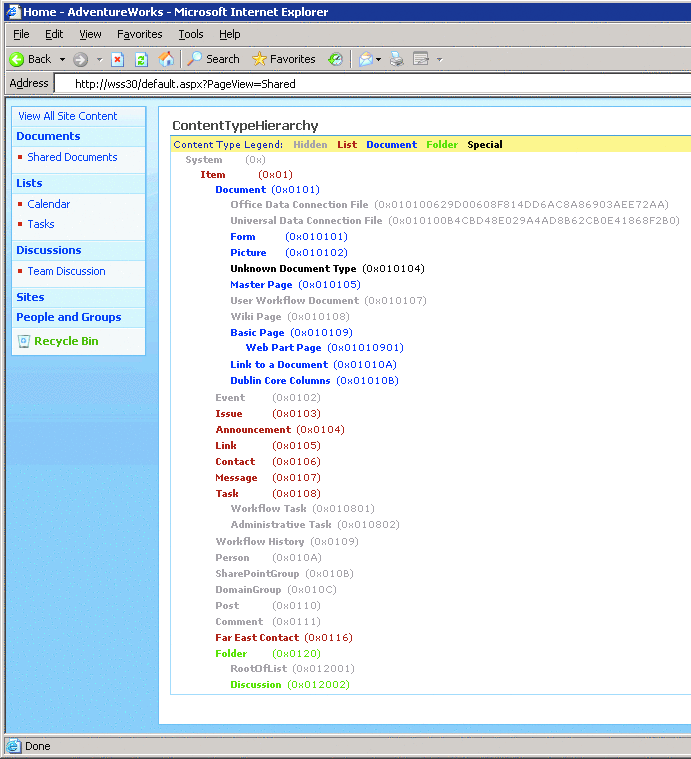Open the Forward history dropdown arrow
Image resolution: width=691 pixels, height=759 pixels.
click(x=100, y=60)
